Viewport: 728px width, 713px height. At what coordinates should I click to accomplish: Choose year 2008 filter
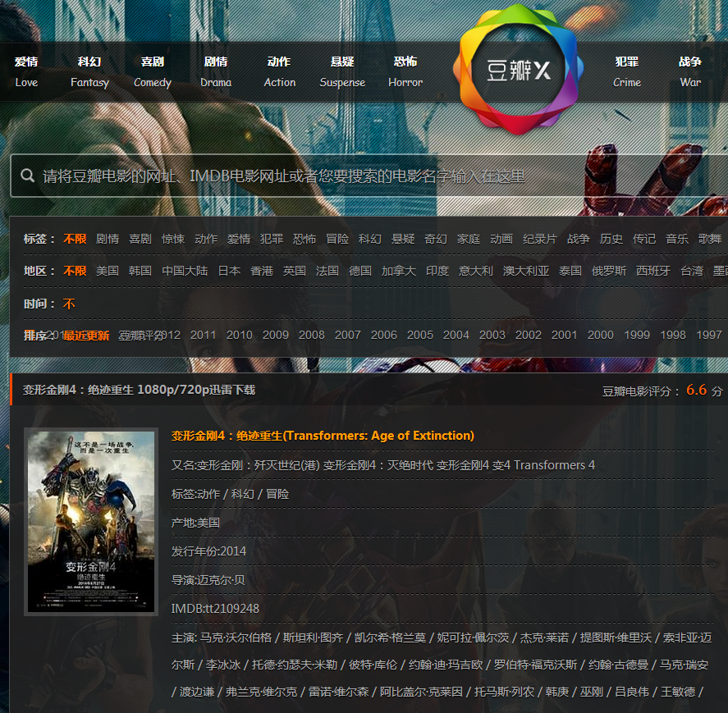point(312,335)
